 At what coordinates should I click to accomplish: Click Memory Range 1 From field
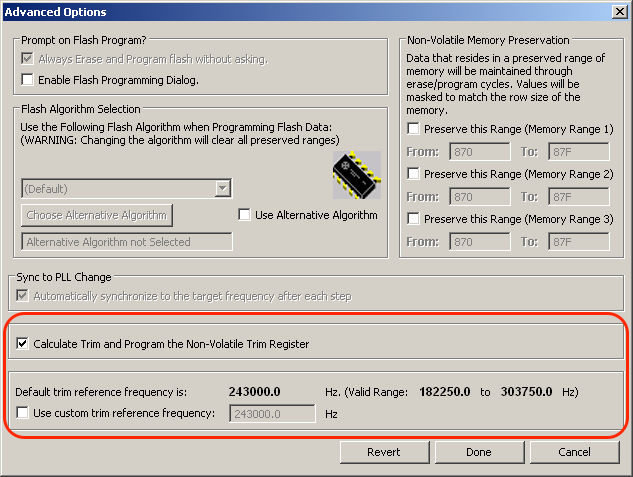(x=480, y=152)
